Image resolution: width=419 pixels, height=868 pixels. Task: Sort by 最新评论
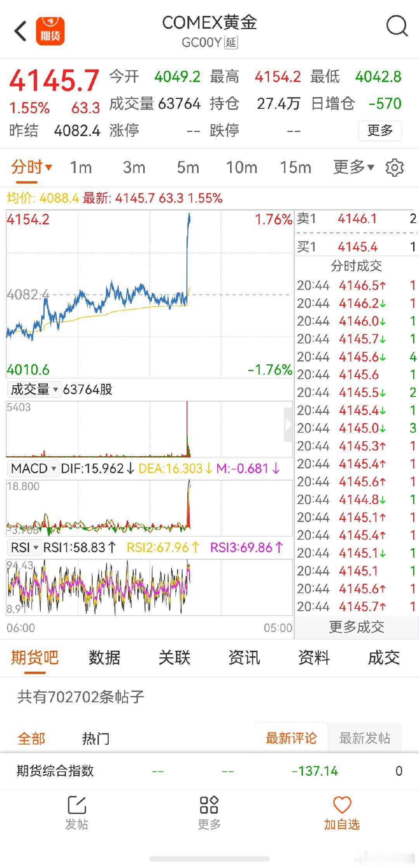pos(291,738)
